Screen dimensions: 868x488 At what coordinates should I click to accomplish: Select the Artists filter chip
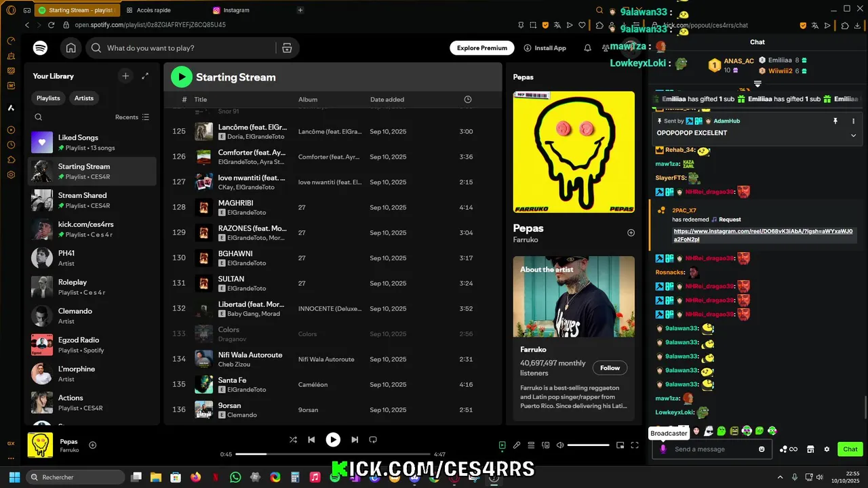click(x=84, y=98)
